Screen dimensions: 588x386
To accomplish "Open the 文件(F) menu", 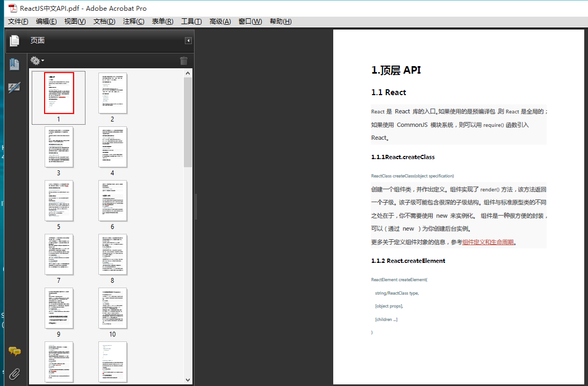I will pos(18,22).
